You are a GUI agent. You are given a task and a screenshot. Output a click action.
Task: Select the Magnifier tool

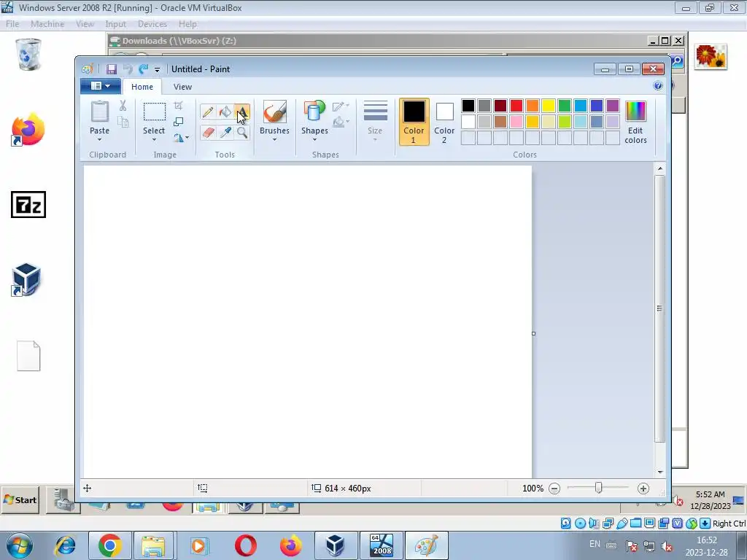pyautogui.click(x=242, y=132)
